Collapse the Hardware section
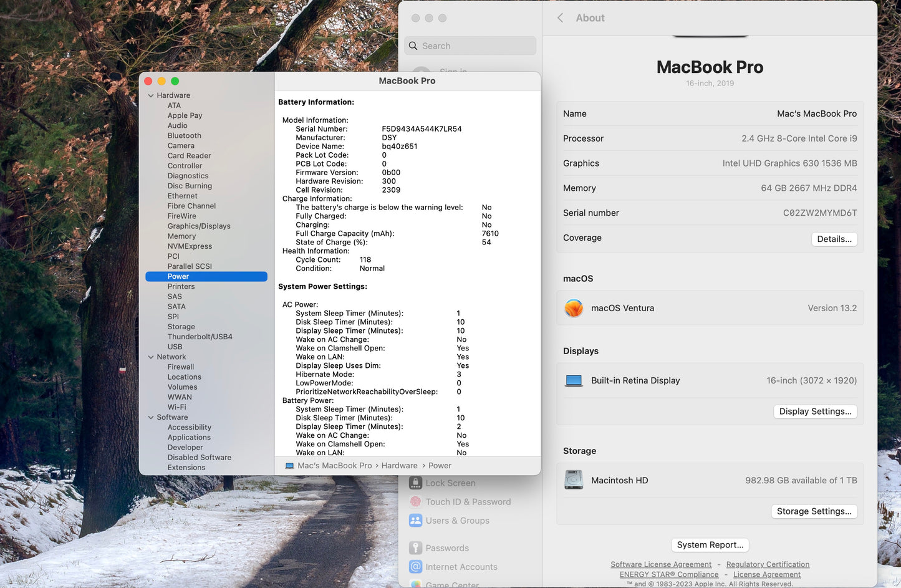 pyautogui.click(x=151, y=95)
